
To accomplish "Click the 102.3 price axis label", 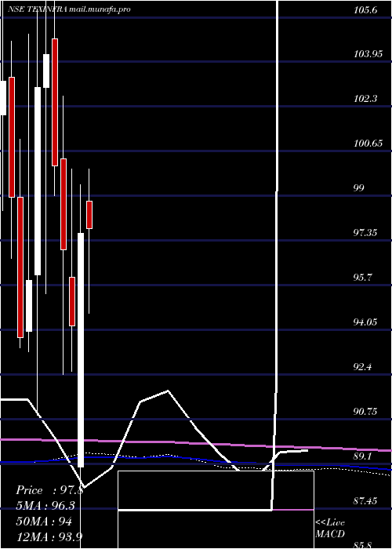I will pos(365,98).
